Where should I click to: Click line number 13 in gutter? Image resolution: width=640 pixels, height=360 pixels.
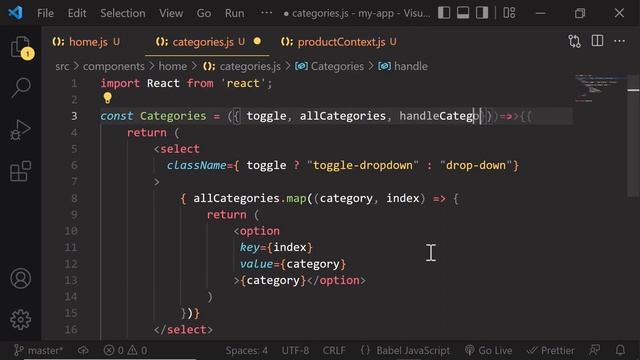[71, 280]
